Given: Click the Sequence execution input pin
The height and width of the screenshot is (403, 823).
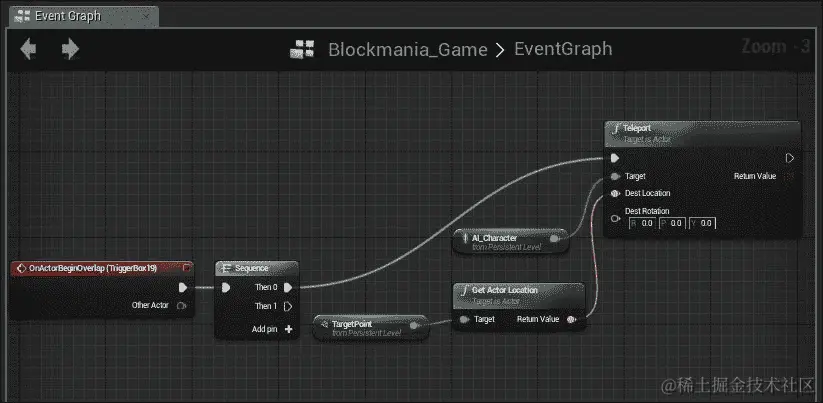Looking at the screenshot, I should [x=225, y=288].
